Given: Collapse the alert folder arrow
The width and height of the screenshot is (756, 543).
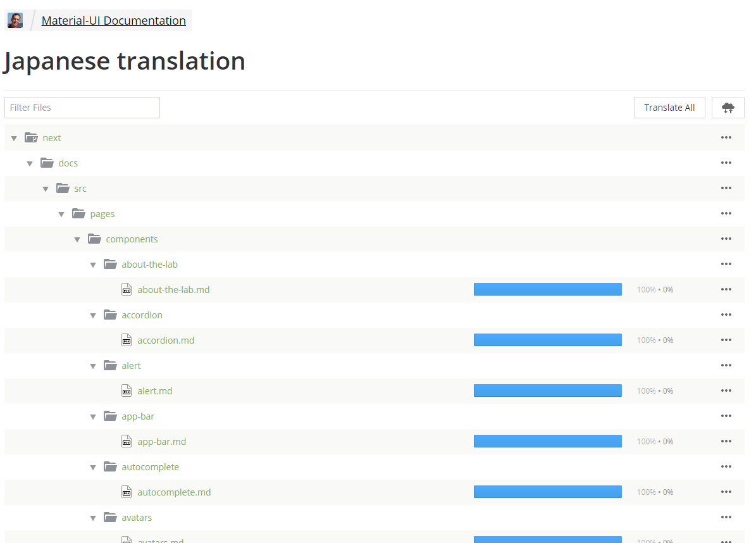Looking at the screenshot, I should (x=93, y=366).
